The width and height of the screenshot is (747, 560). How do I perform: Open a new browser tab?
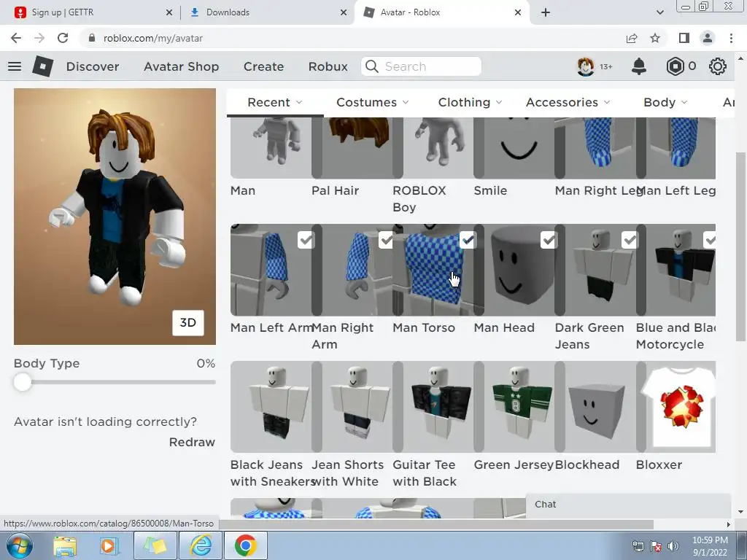pyautogui.click(x=546, y=12)
